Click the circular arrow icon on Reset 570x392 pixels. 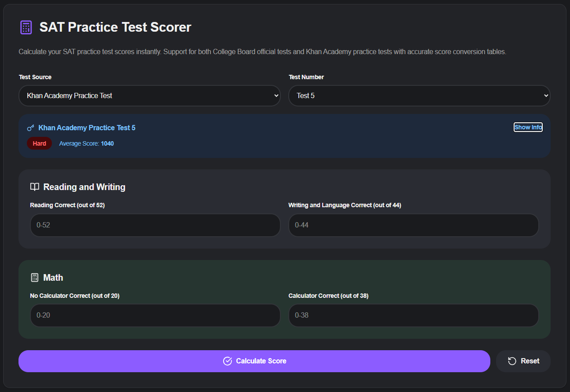[512, 361]
